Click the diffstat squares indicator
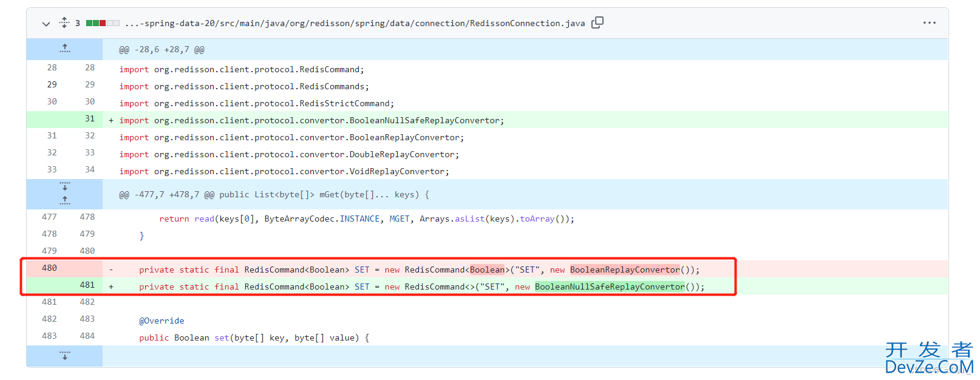 tap(103, 23)
